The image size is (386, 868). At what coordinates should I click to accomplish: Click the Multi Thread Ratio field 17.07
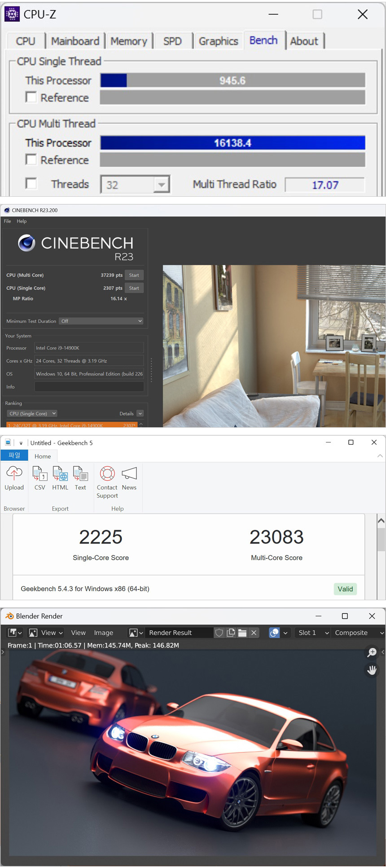tap(325, 185)
